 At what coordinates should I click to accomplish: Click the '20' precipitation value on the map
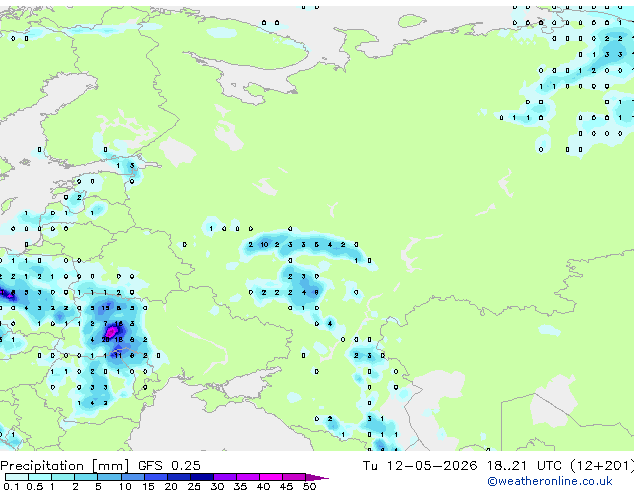[106, 340]
